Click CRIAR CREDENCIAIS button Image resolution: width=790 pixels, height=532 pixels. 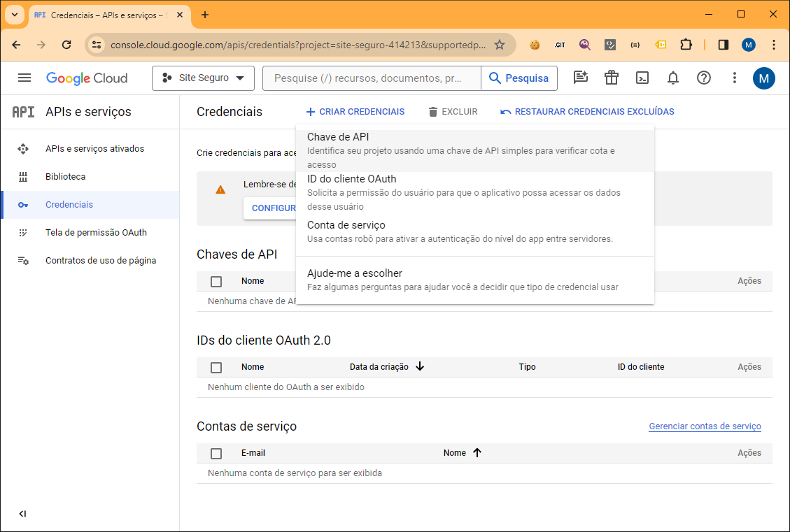click(355, 112)
